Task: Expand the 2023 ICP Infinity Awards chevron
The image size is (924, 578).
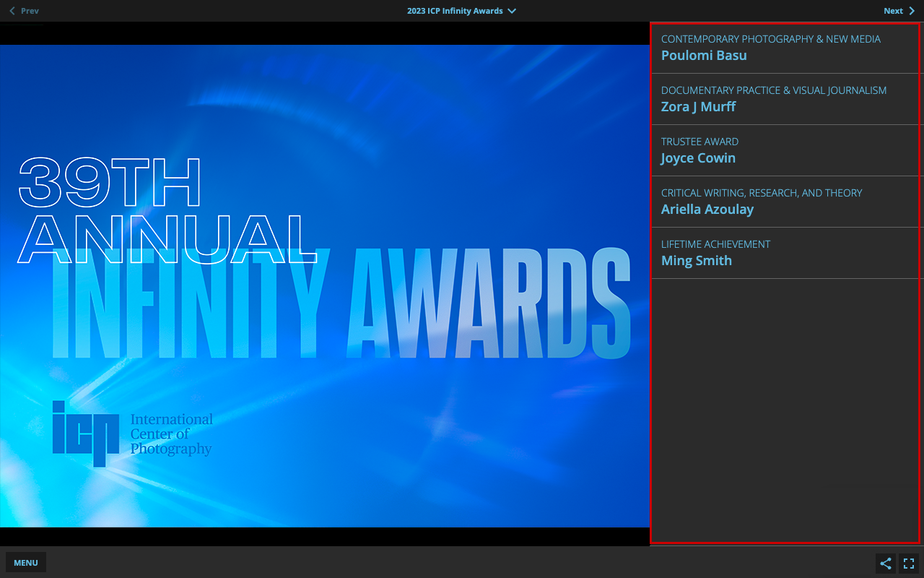Action: click(512, 11)
